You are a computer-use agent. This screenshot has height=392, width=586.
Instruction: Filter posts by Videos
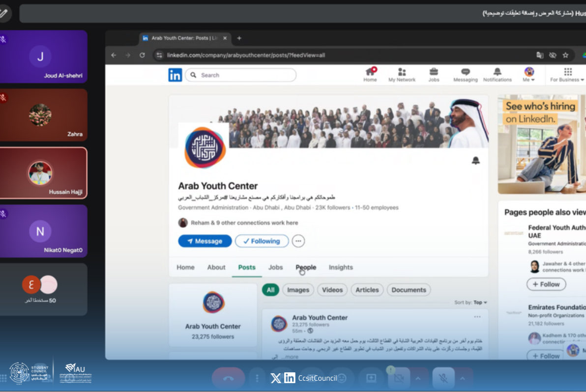(x=332, y=290)
